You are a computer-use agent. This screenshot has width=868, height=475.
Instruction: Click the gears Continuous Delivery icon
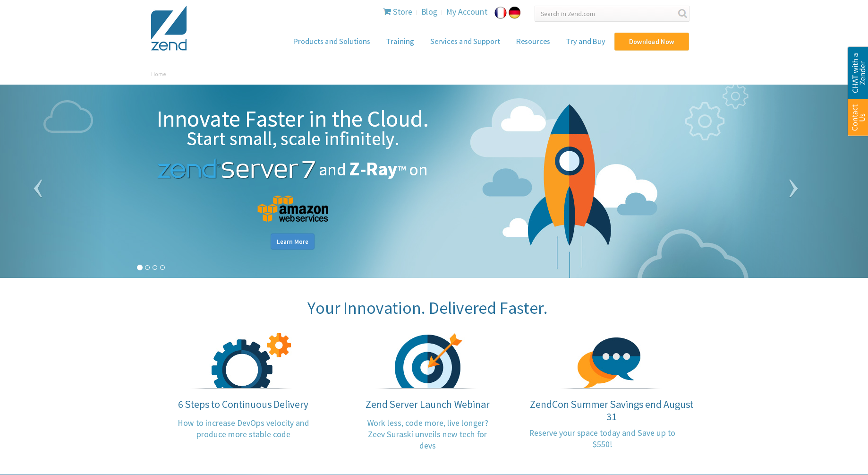(x=251, y=361)
